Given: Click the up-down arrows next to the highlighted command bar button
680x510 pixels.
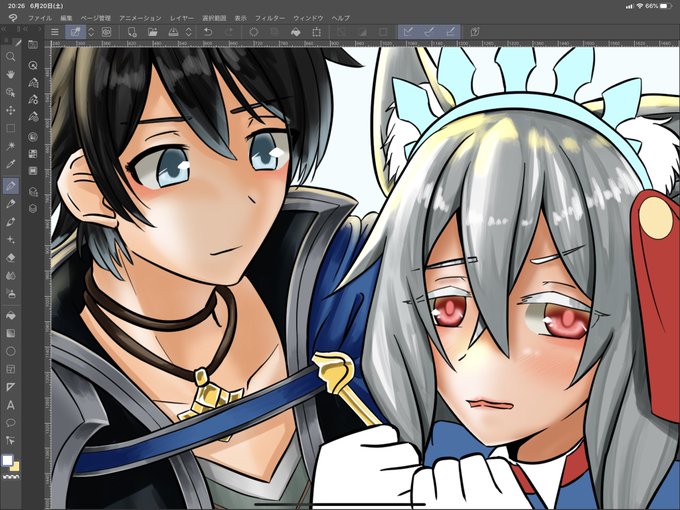Looking at the screenshot, I should (91, 32).
